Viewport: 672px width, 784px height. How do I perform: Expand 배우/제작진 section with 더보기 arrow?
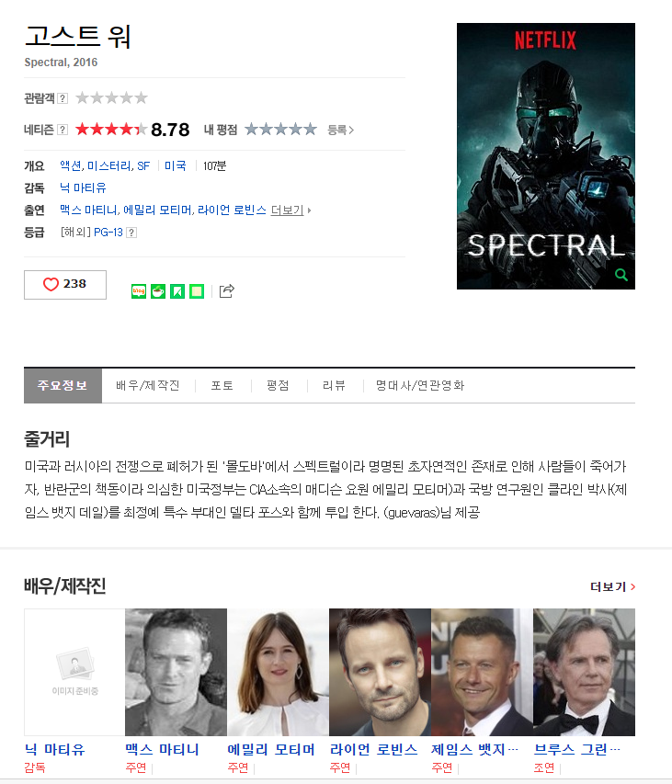[612, 586]
